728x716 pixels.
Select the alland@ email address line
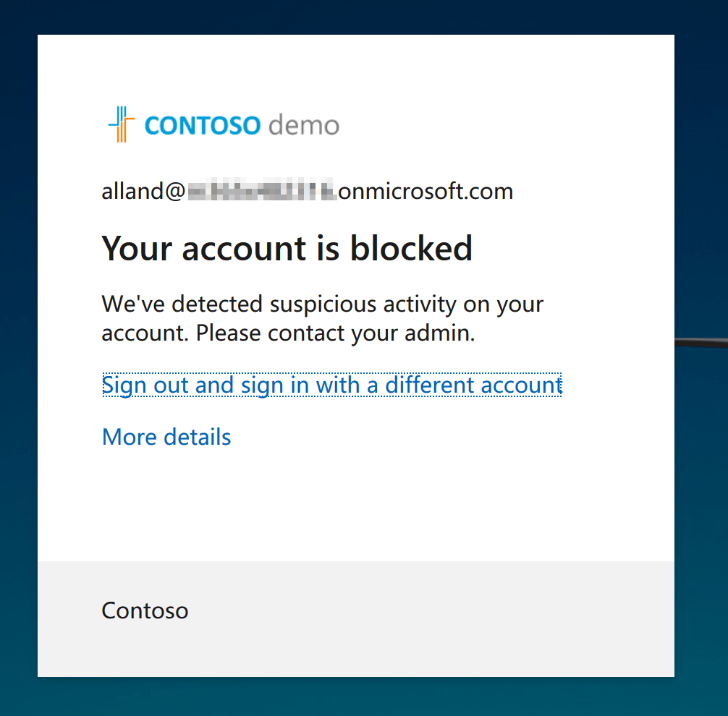pyautogui.click(x=307, y=191)
